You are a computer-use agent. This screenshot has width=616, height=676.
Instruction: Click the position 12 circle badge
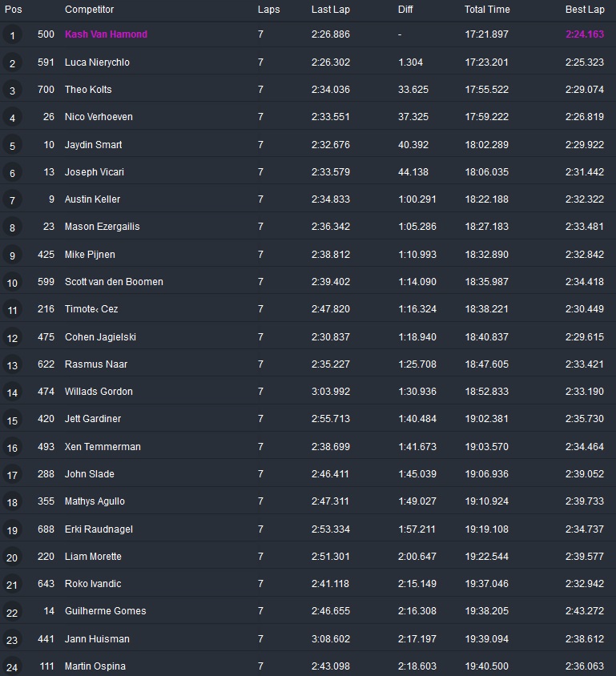coord(13,338)
